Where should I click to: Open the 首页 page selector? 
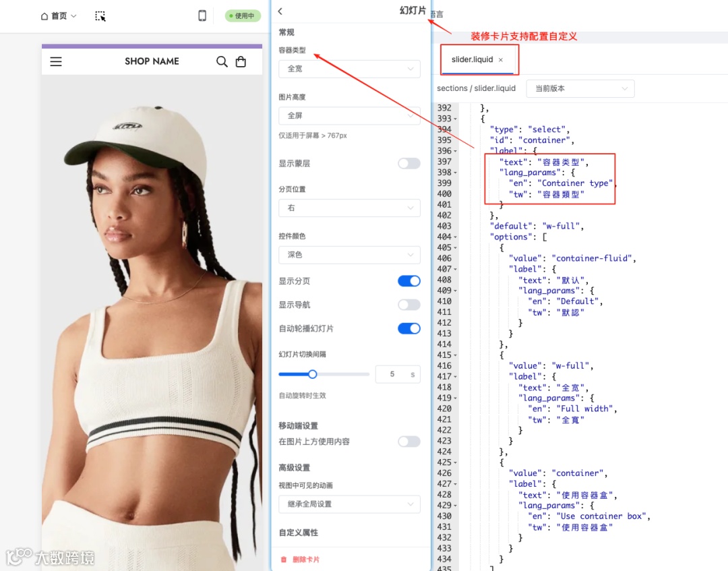[59, 16]
